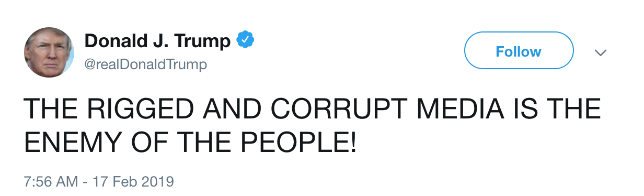The height and width of the screenshot is (196, 644).
Task: Click the word Trump in the display name
Action: point(203,40)
